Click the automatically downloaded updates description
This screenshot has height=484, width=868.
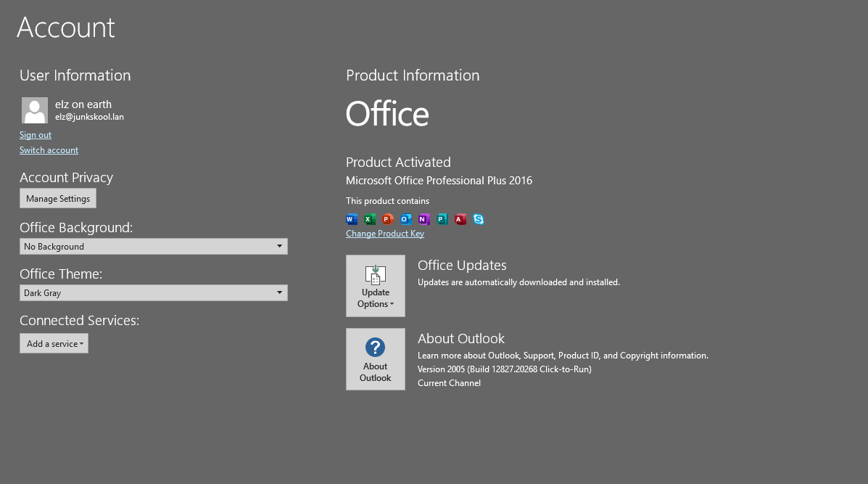[x=518, y=282]
